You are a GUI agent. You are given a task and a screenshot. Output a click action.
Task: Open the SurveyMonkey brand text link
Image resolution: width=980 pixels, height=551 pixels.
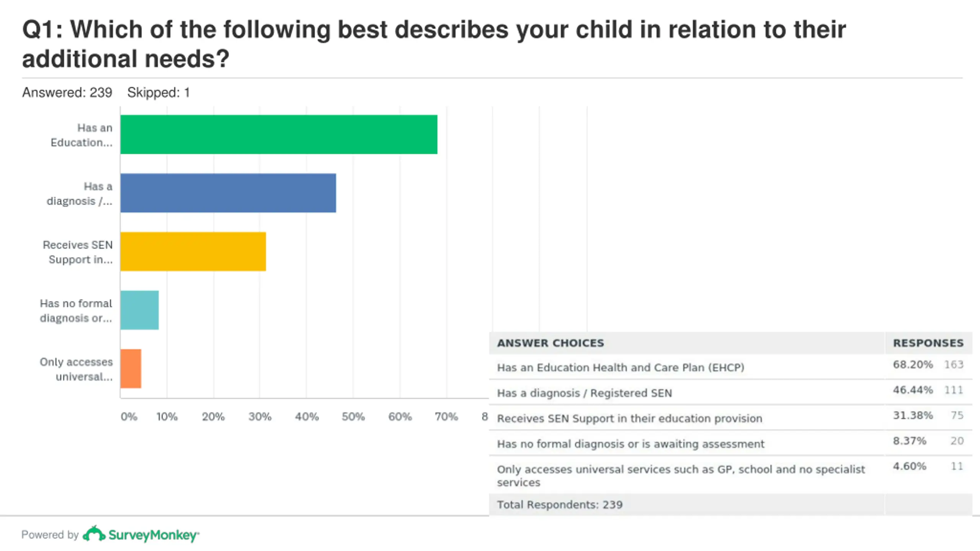(x=154, y=535)
